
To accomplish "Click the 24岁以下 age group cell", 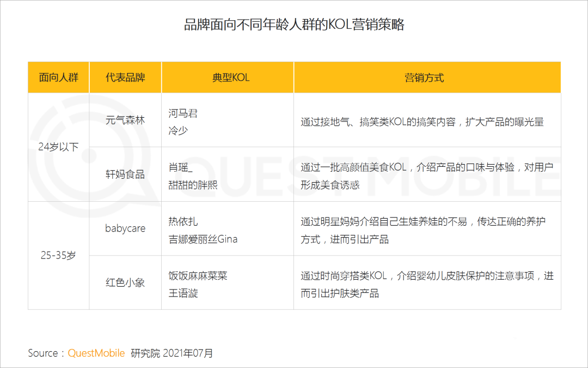I will (x=58, y=147).
